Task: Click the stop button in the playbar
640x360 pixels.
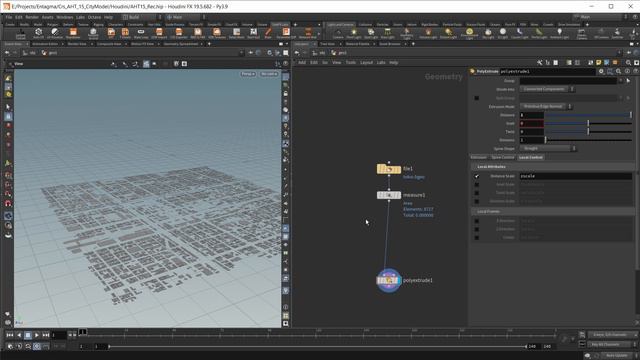Action: 28,335
